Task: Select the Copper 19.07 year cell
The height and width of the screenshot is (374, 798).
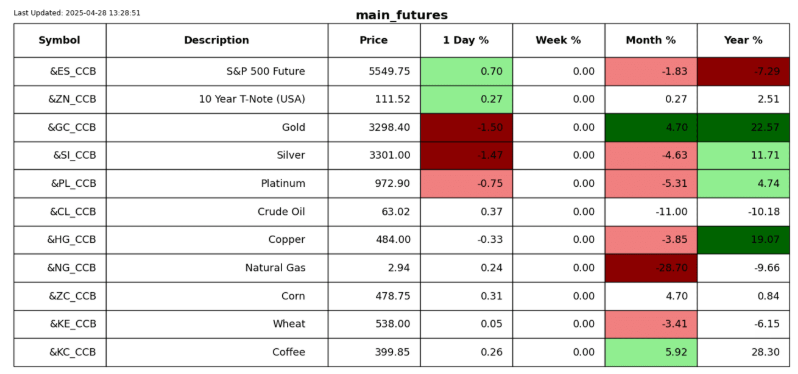Action: point(743,240)
